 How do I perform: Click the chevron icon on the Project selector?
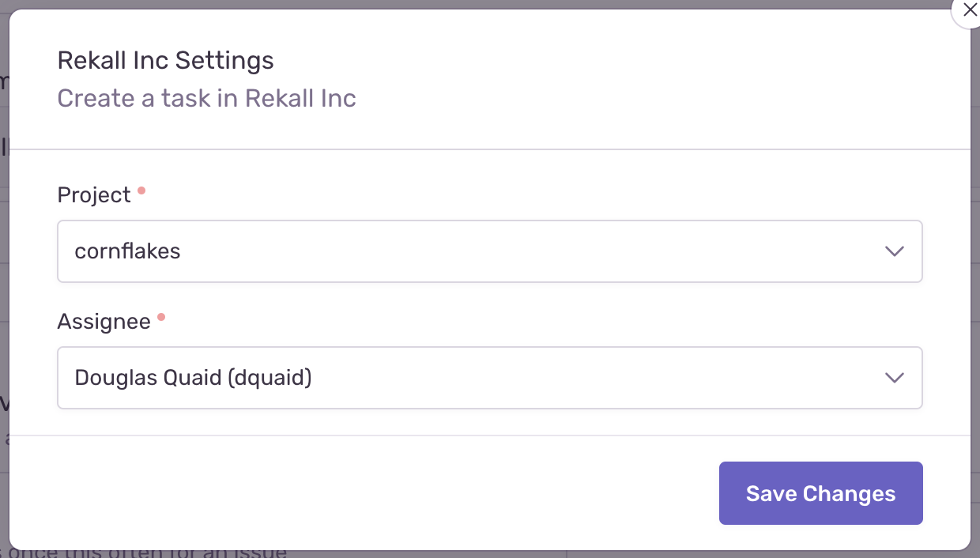[895, 251]
